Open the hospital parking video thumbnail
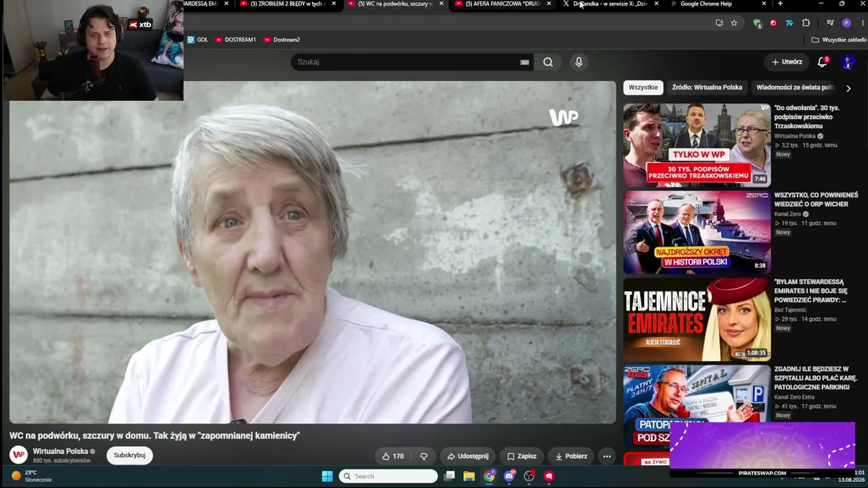868x488 pixels. click(696, 405)
